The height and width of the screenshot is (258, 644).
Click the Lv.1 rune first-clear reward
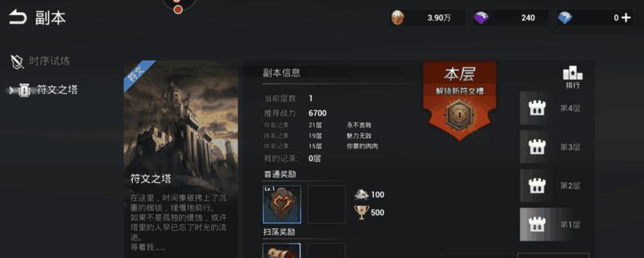coord(282,204)
